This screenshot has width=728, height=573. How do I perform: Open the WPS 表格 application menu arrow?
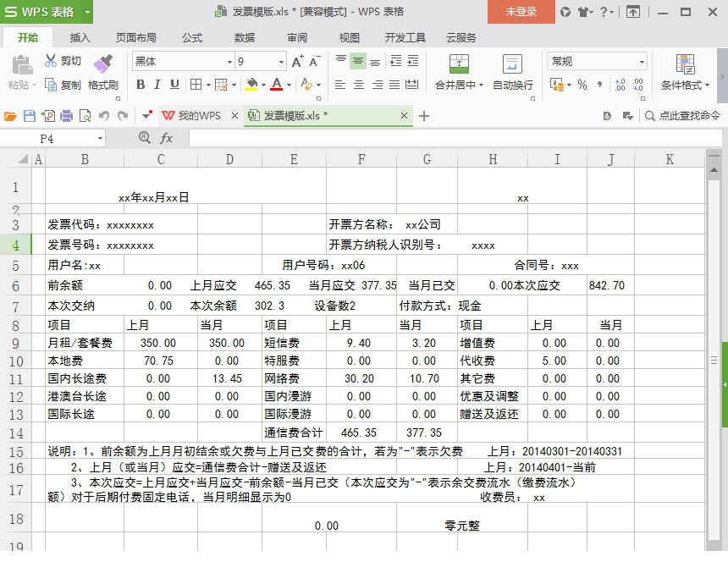pyautogui.click(x=87, y=12)
